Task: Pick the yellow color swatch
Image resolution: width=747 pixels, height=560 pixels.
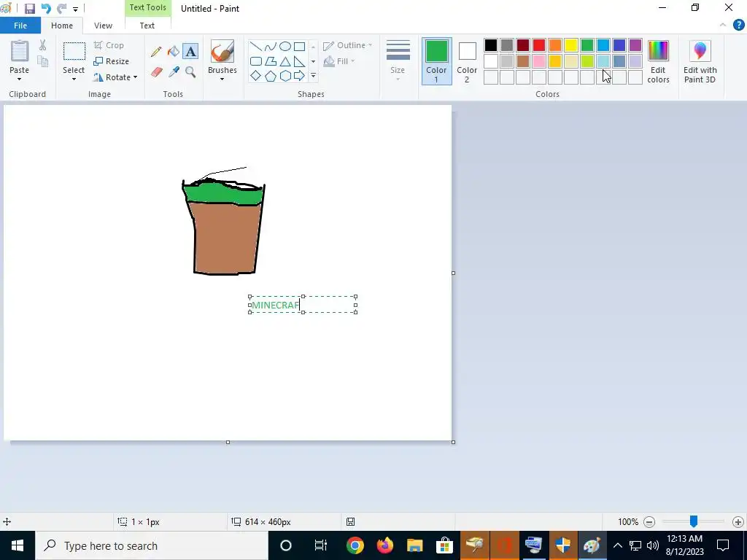Action: 571,45
